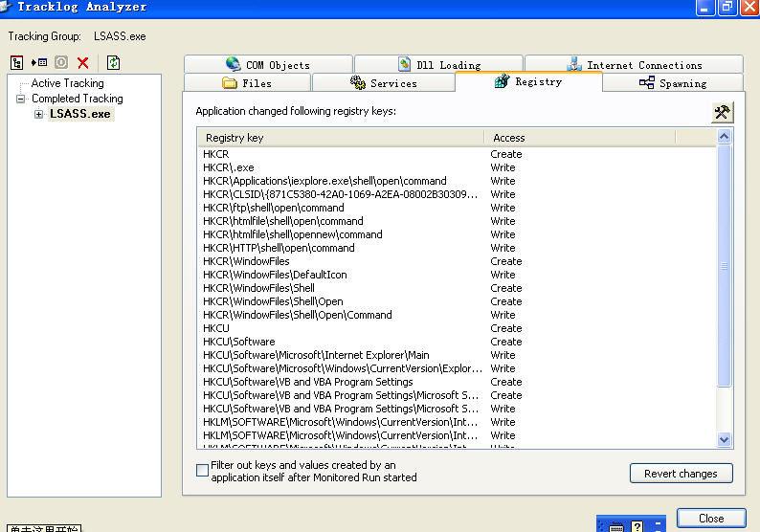Click the question mark help icon
The image size is (760, 532).
pyautogui.click(x=637, y=526)
